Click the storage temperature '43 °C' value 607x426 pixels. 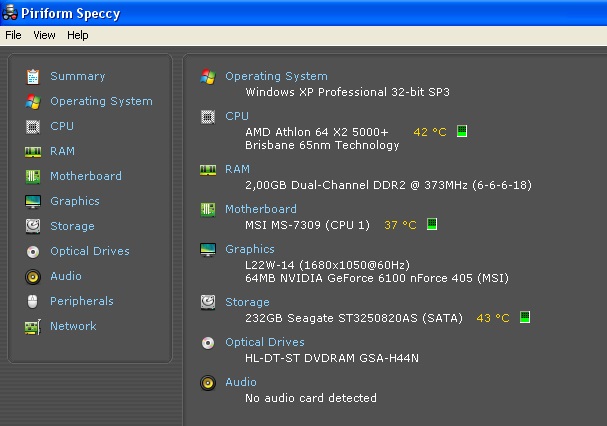(493, 318)
